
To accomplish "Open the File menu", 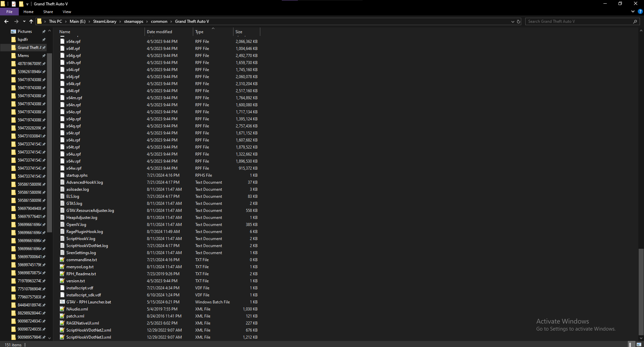I will click(x=9, y=12).
